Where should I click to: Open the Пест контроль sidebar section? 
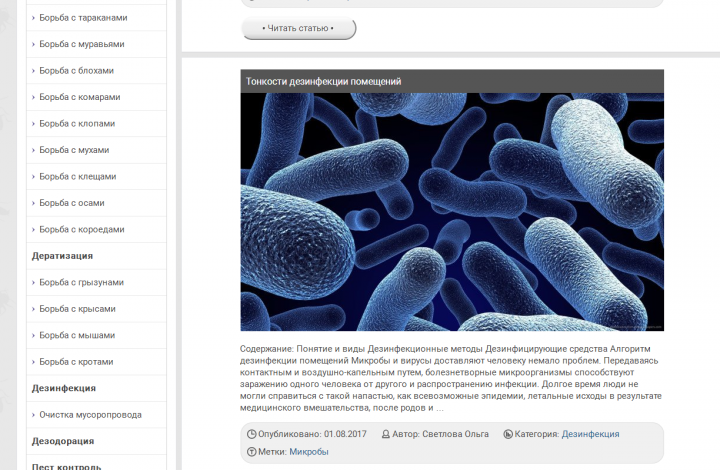(x=66, y=466)
